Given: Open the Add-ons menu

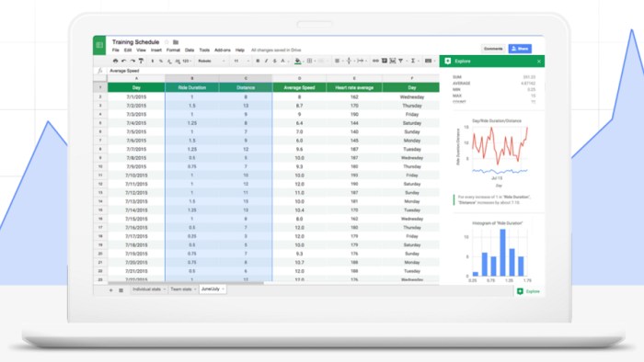Looking at the screenshot, I should tap(223, 50).
